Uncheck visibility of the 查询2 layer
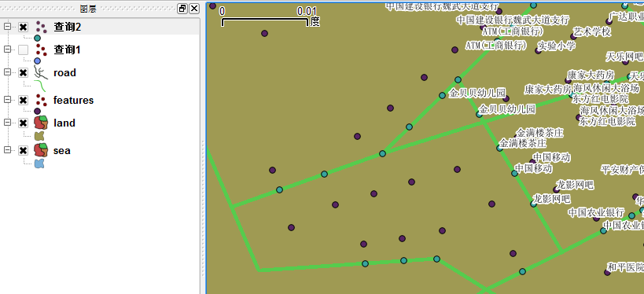This screenshot has height=294, width=644. coord(24,27)
